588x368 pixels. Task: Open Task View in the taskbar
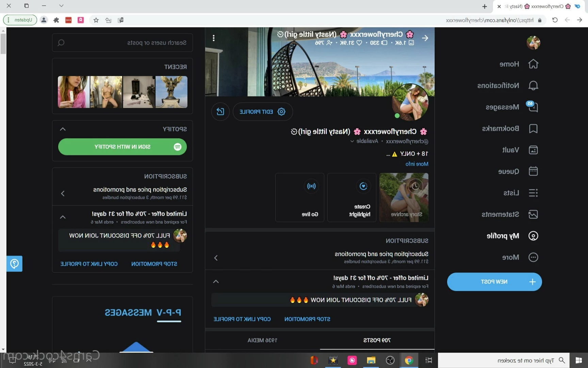(x=429, y=360)
